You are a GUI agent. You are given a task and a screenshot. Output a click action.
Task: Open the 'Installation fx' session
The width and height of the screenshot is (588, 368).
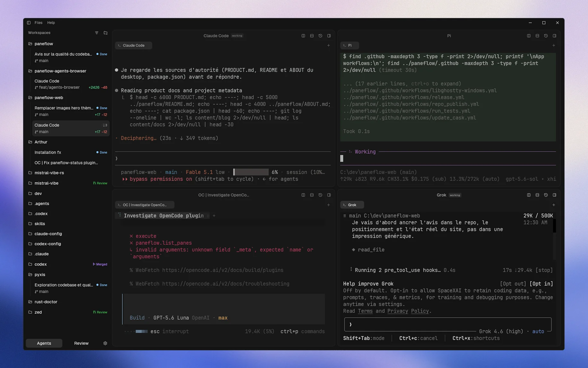click(x=71, y=152)
